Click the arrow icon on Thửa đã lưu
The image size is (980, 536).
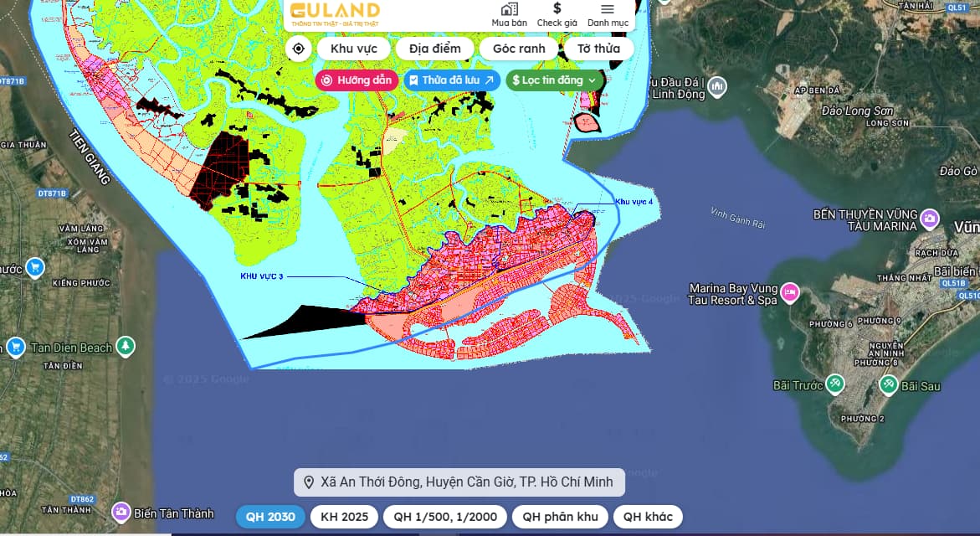point(490,80)
